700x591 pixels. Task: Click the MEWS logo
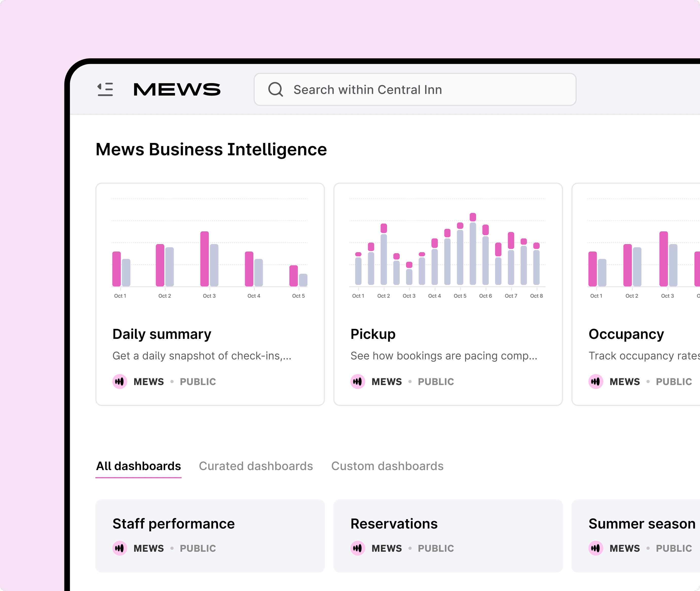click(177, 89)
